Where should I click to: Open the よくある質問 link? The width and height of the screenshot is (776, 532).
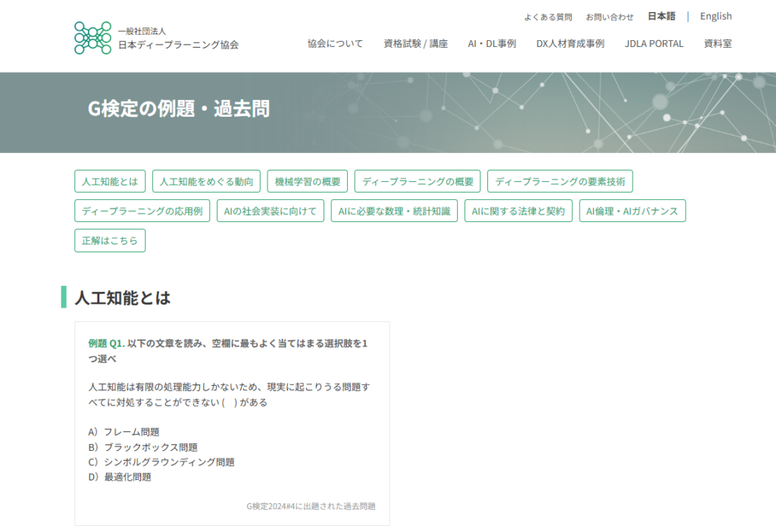548,17
